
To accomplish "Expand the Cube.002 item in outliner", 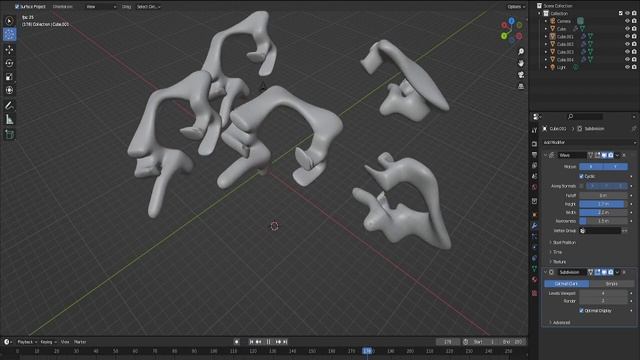I will 546,44.
